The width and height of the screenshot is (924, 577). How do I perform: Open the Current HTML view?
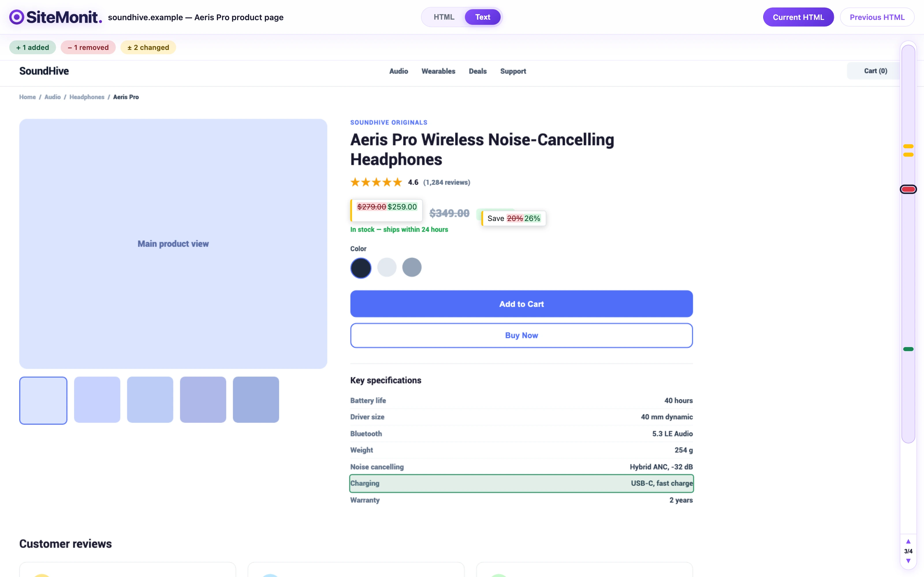[x=798, y=17]
